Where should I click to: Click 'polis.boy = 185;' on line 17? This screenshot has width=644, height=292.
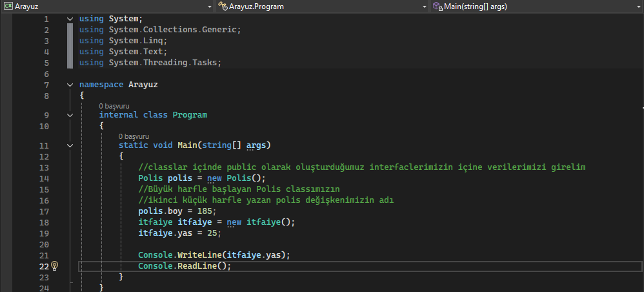coord(177,211)
